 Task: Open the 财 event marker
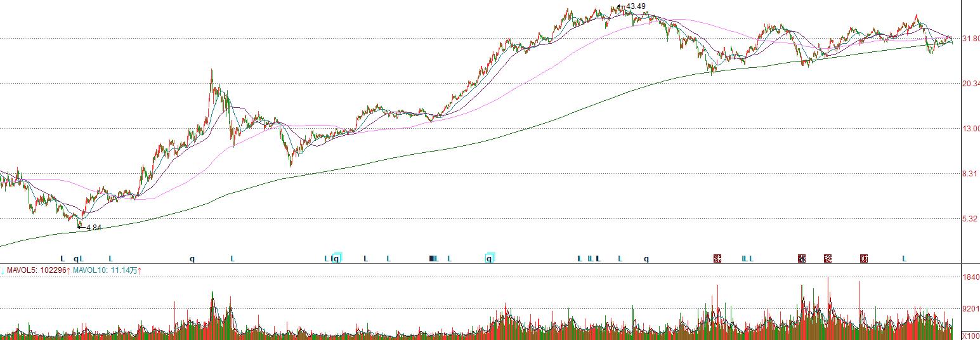pyautogui.click(x=863, y=258)
